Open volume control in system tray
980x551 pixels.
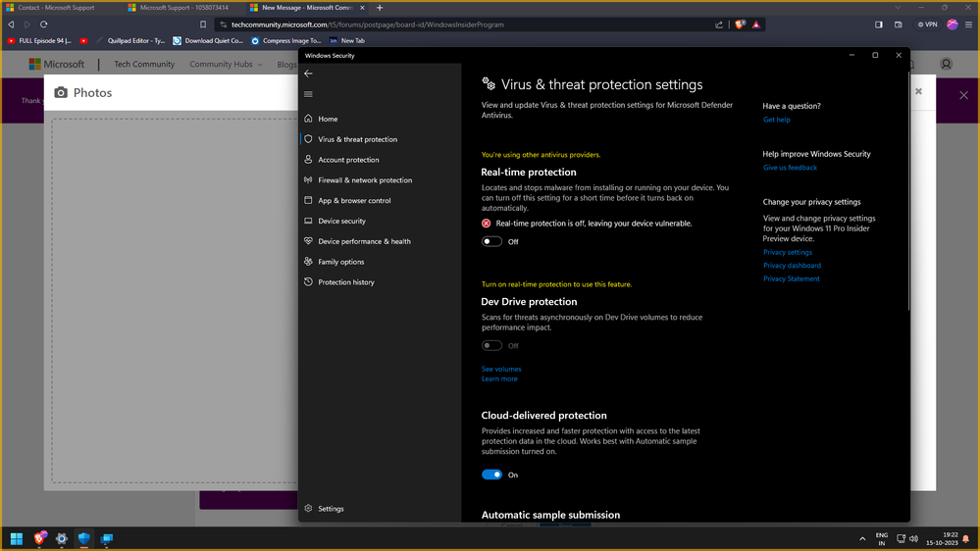913,538
